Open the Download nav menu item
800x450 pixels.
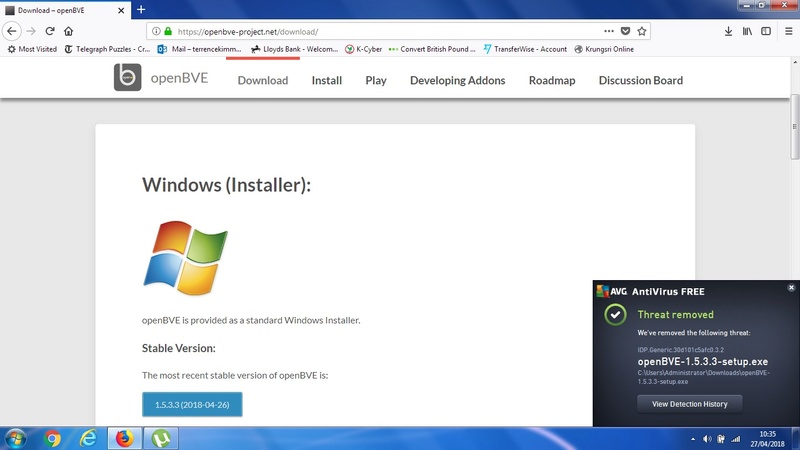click(x=263, y=80)
